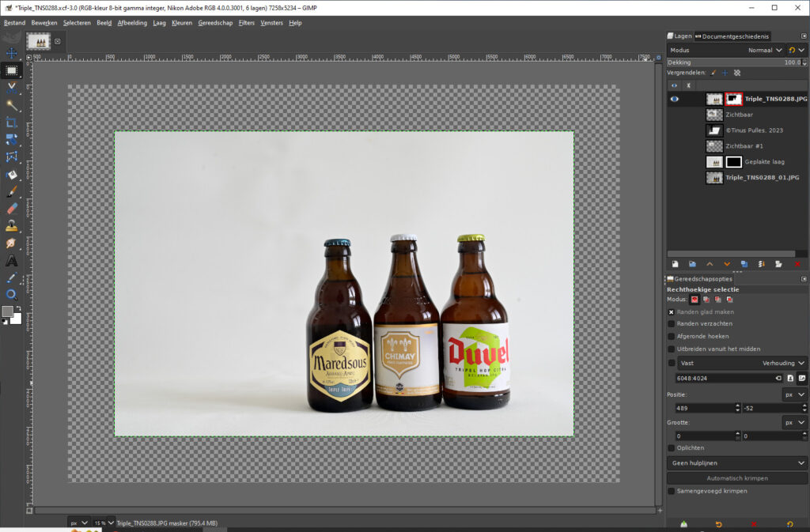Screen dimensions: 810x532
Task: Open Geen hulplijnen dropdown
Action: [x=736, y=463]
